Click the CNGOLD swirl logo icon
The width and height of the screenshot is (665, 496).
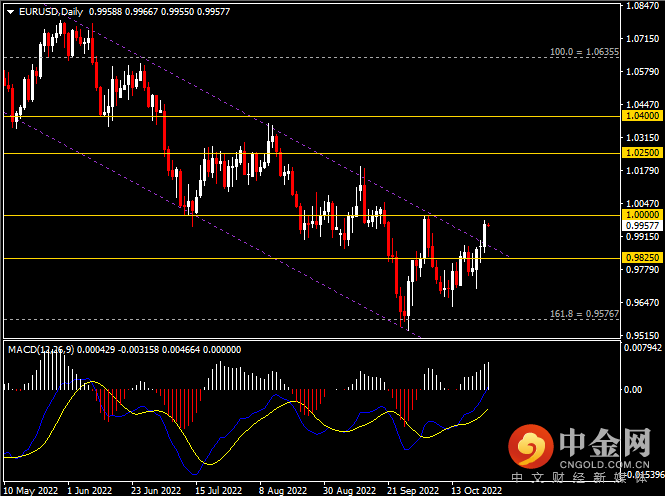(531, 446)
